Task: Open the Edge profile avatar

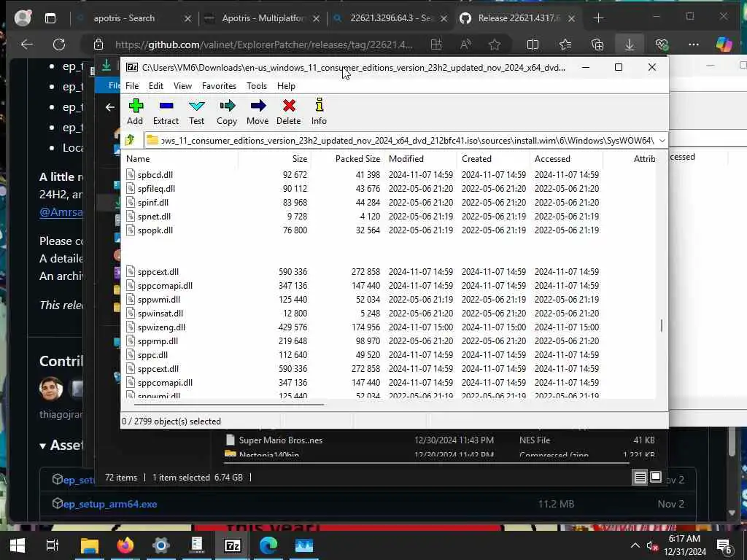Action: pyautogui.click(x=23, y=18)
